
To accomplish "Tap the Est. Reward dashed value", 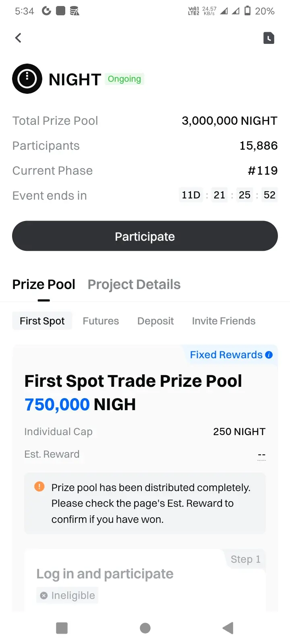I will click(261, 455).
